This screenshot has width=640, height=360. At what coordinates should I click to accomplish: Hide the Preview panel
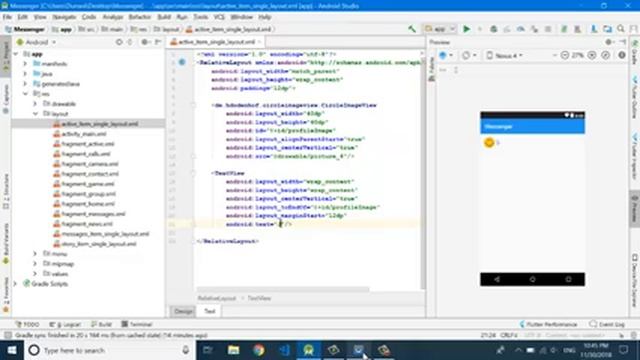tap(622, 42)
